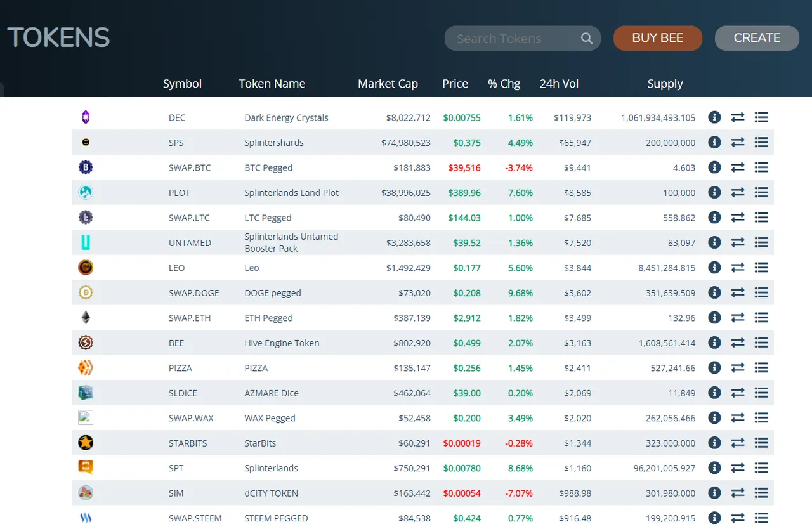Sort by % Chg column header
This screenshot has width=812, height=529.
coord(504,84)
